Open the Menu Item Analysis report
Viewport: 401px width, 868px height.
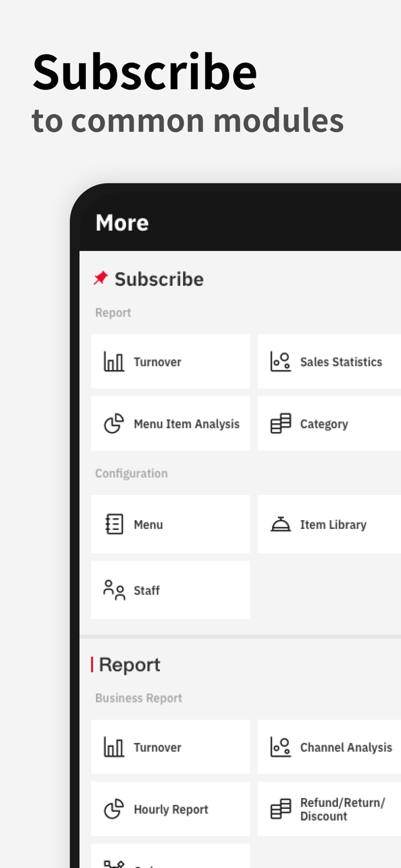(170, 423)
